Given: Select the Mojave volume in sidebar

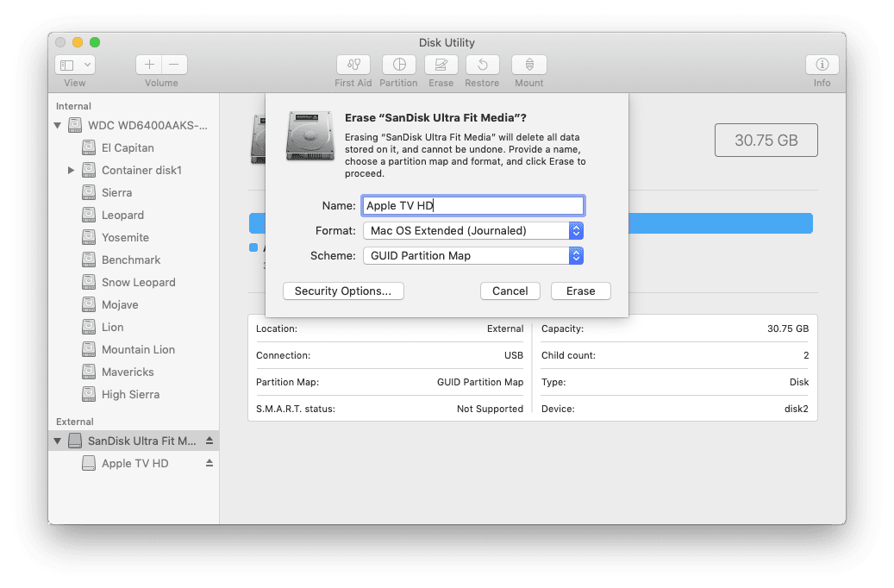Looking at the screenshot, I should point(120,304).
